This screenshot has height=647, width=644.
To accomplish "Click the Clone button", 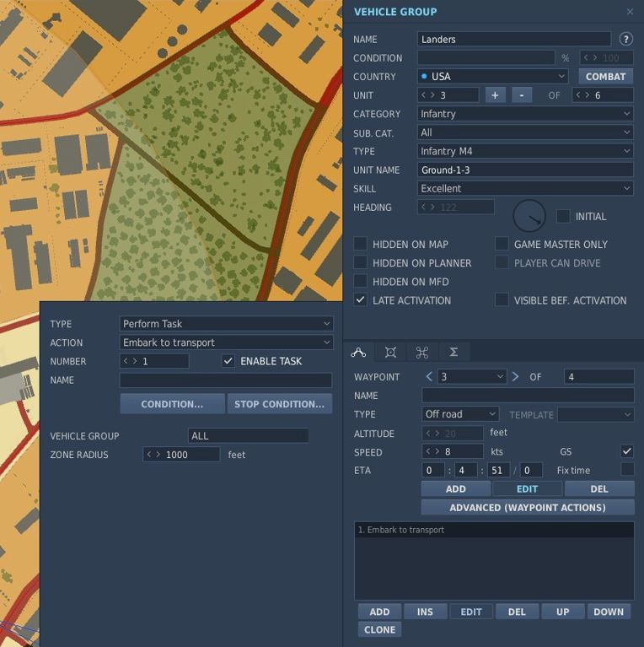I will (x=379, y=629).
